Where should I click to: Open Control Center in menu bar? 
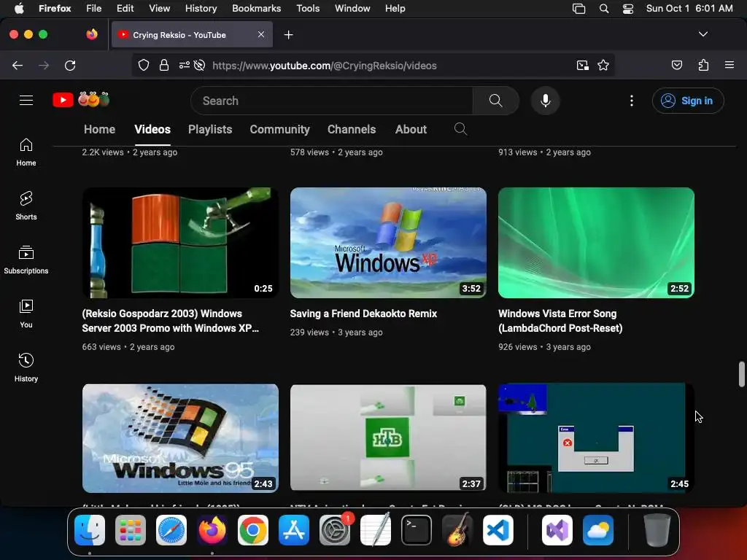point(628,8)
